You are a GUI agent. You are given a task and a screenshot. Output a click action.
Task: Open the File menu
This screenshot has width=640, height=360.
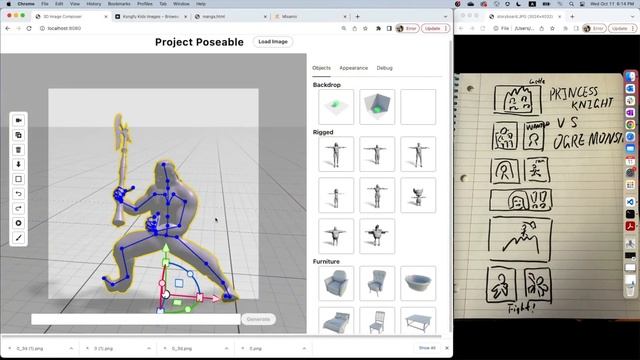pos(44,4)
